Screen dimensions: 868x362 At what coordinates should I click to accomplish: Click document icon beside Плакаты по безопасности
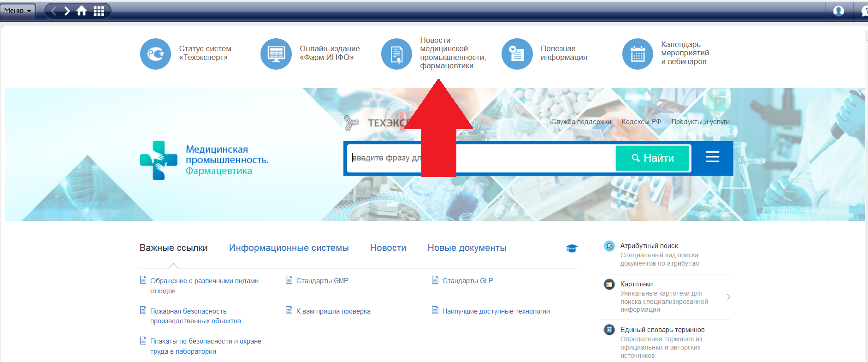click(x=143, y=340)
